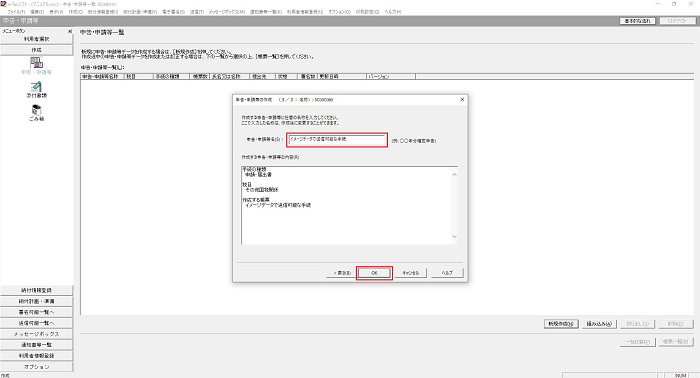Open the 納付情報登録 menu in menu bar
Viewport: 700px width, 378px height.
pyautogui.click(x=103, y=12)
